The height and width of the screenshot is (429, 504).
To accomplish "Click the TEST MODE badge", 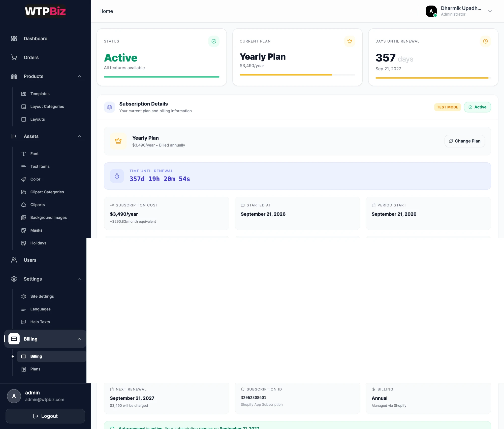I will click(x=448, y=107).
